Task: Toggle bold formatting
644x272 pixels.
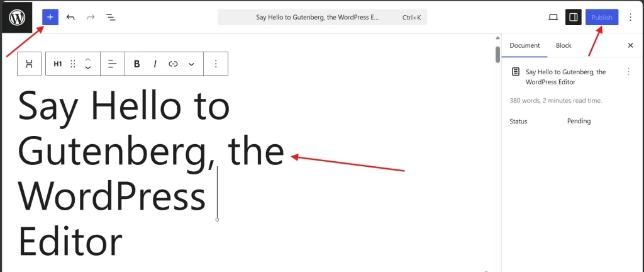Action: [x=136, y=64]
